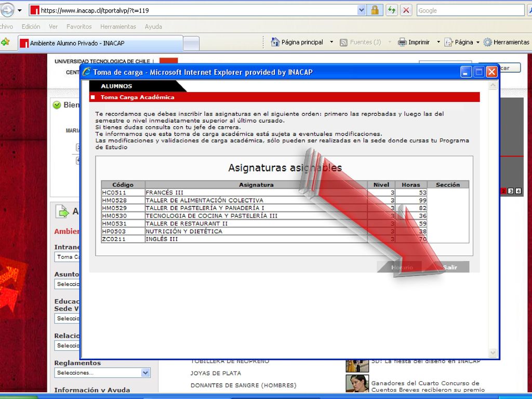Minimize the Toma de carga window
Image resolution: width=532 pixels, height=399 pixels.
coord(466,72)
